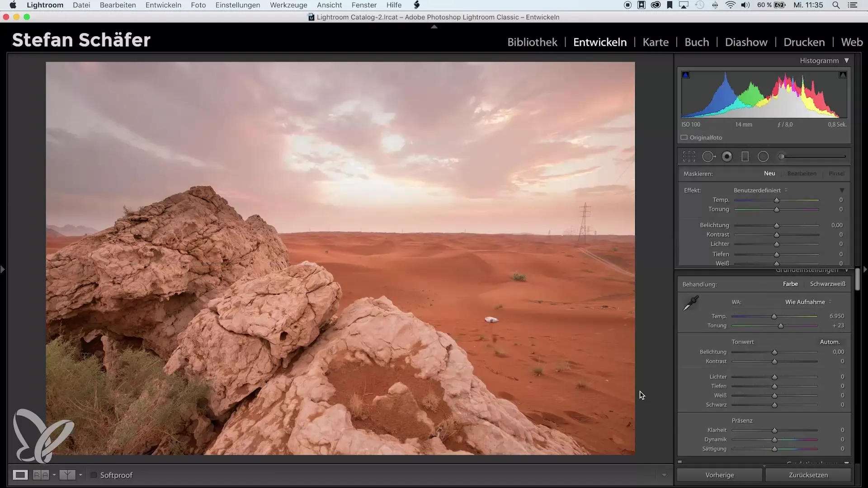Select the graduated filter tool
The height and width of the screenshot is (488, 868).
pyautogui.click(x=745, y=157)
